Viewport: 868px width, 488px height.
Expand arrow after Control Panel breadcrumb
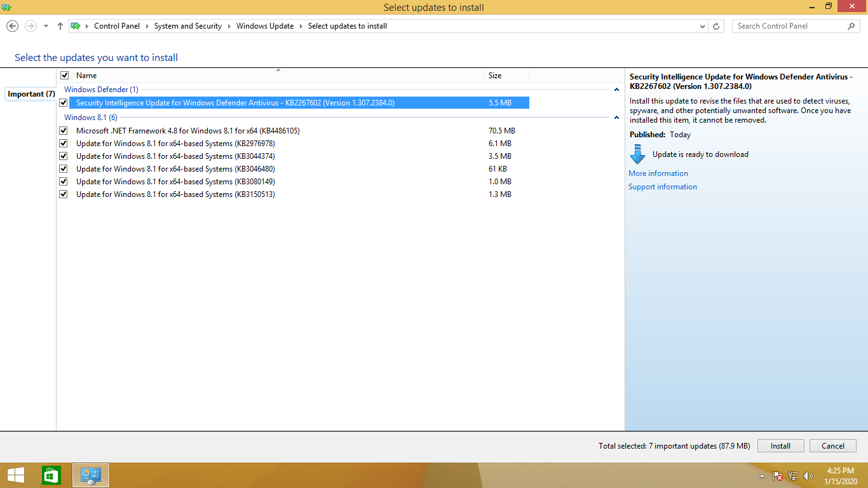(147, 26)
